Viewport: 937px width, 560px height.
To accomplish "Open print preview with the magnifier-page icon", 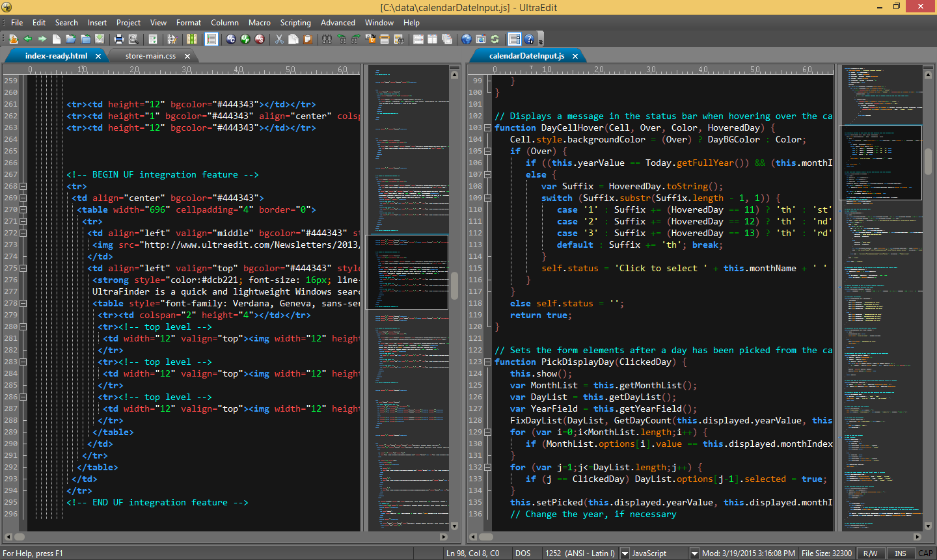I will 133,39.
